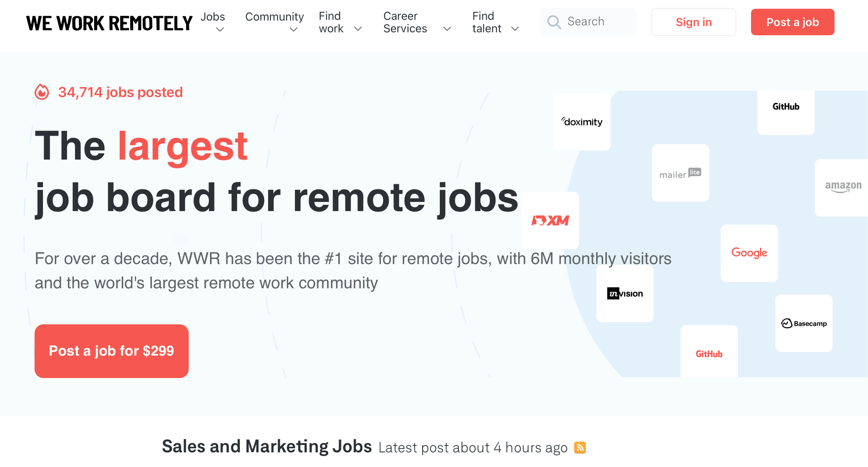This screenshot has width=868, height=467.
Task: Select the MailerLite logo tile
Action: (x=680, y=173)
